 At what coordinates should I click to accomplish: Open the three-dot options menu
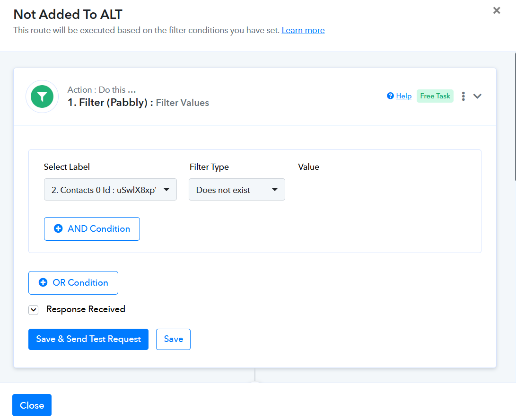pos(464,96)
